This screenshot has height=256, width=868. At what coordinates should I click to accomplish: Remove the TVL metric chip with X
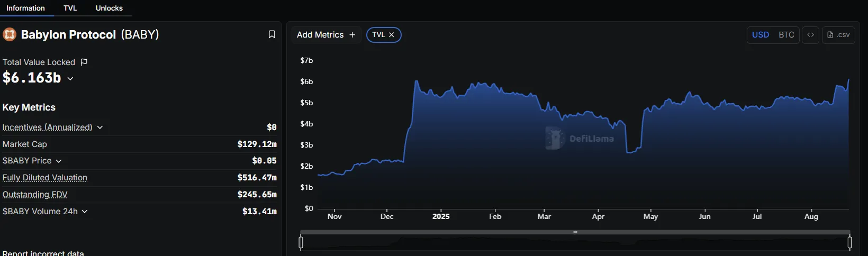[x=392, y=35]
